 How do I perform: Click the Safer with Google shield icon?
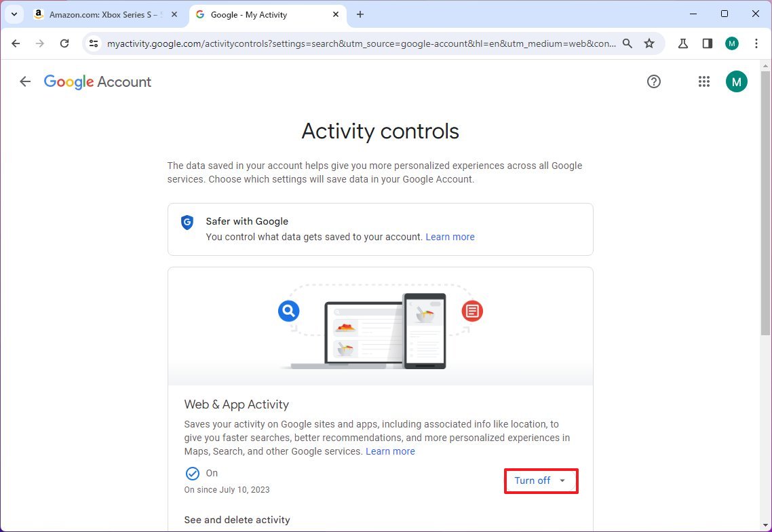click(x=187, y=223)
